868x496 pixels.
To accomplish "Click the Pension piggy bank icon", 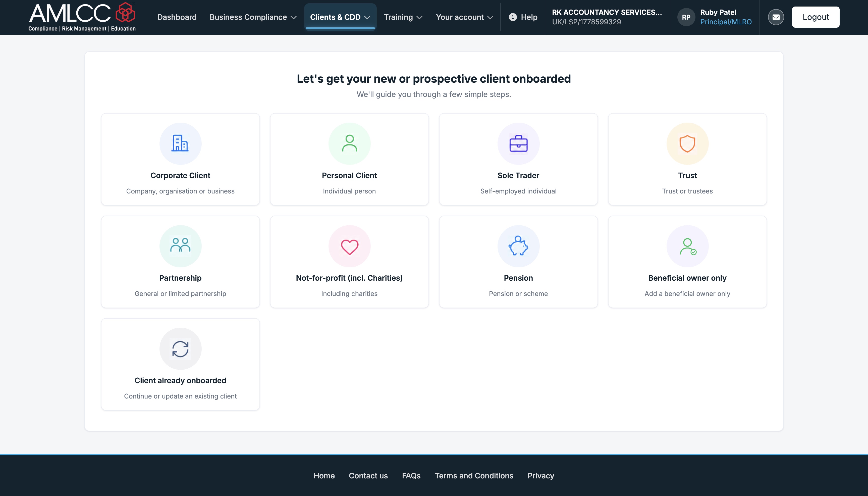I will [x=518, y=246].
